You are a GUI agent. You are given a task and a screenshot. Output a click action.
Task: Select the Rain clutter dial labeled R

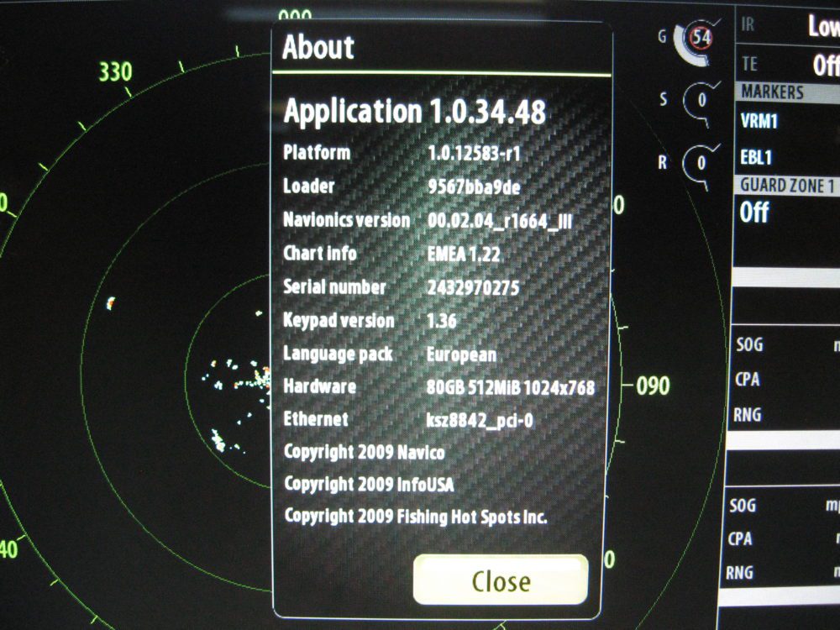point(701,163)
